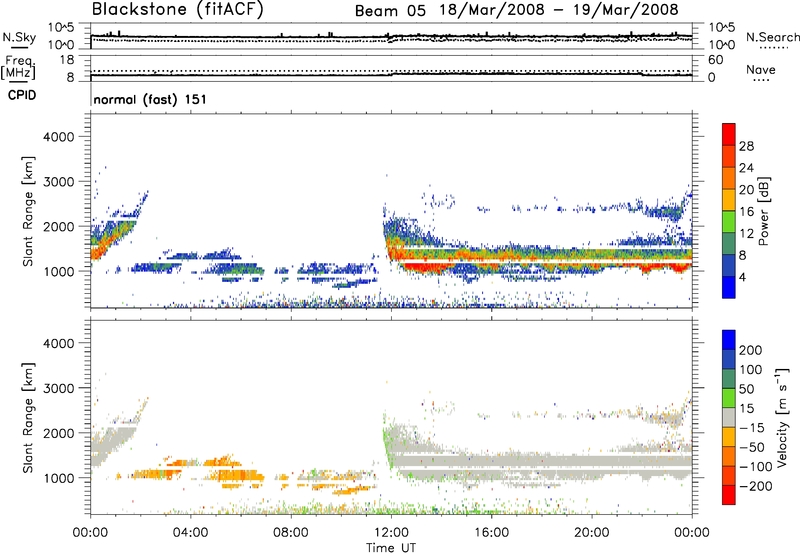
Task: Click the '16:00' time axis tick label
Action: click(x=491, y=533)
